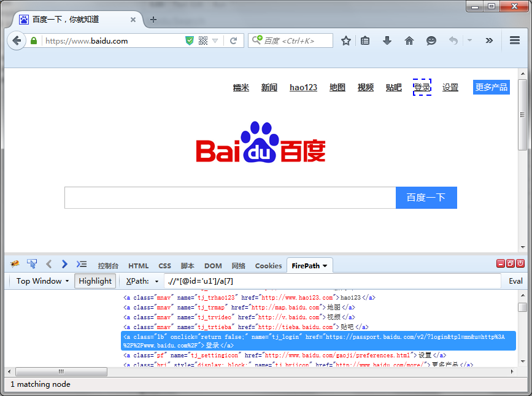This screenshot has height=396, width=532.
Task: Turn off Firebug with the power icon
Action: pos(520,263)
